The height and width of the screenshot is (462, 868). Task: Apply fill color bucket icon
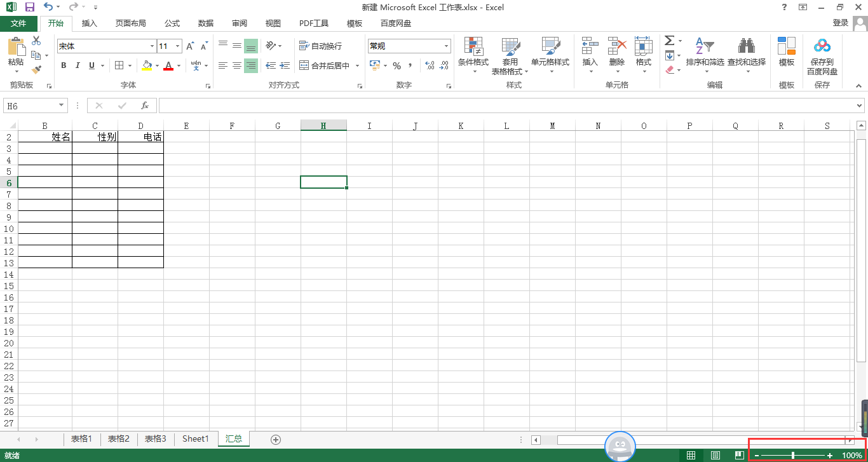click(147, 65)
